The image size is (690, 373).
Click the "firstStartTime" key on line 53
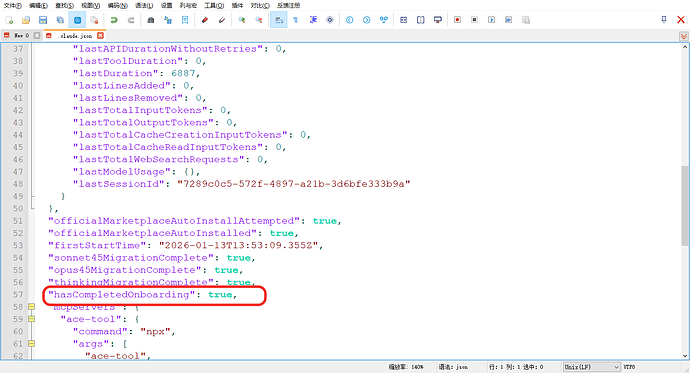coord(97,245)
